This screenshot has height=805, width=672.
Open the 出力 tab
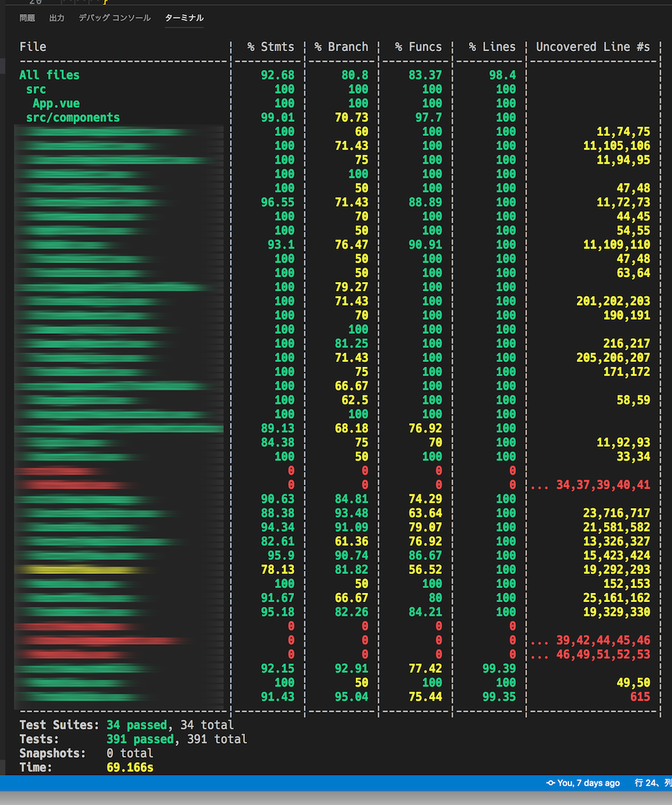click(57, 18)
